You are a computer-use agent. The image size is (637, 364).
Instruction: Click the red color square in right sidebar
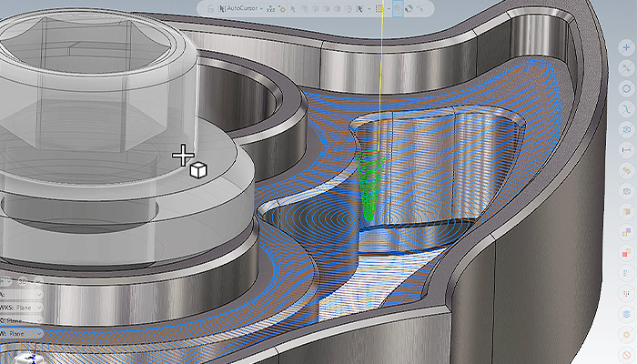(627, 252)
